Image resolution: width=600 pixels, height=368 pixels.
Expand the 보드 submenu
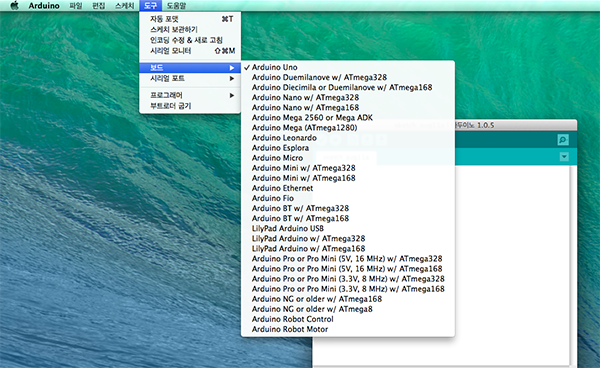click(x=190, y=68)
